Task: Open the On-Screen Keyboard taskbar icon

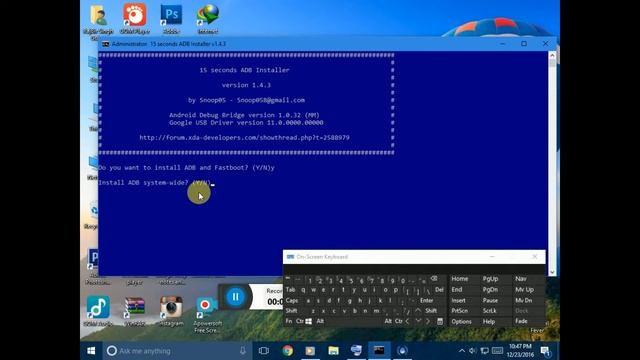Action: pyautogui.click(x=356, y=351)
